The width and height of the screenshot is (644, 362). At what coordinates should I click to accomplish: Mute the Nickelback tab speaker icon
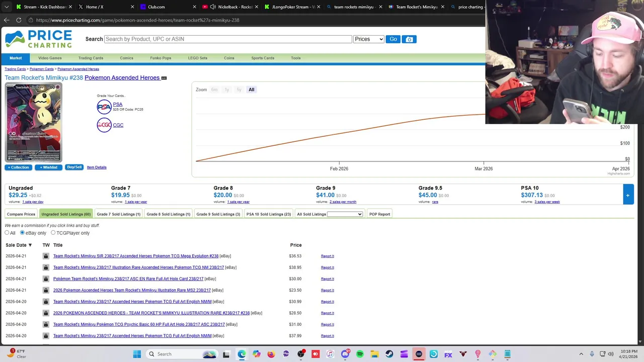[213, 7]
